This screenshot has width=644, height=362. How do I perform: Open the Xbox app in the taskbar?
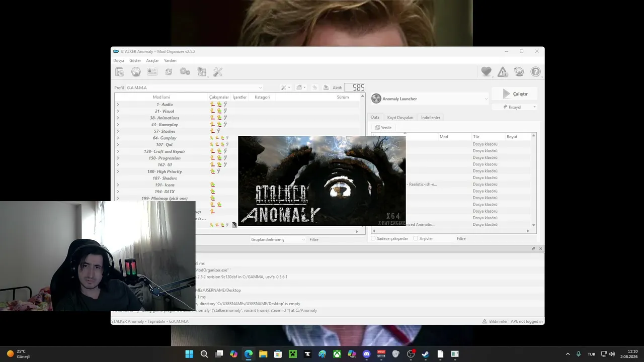337,354
